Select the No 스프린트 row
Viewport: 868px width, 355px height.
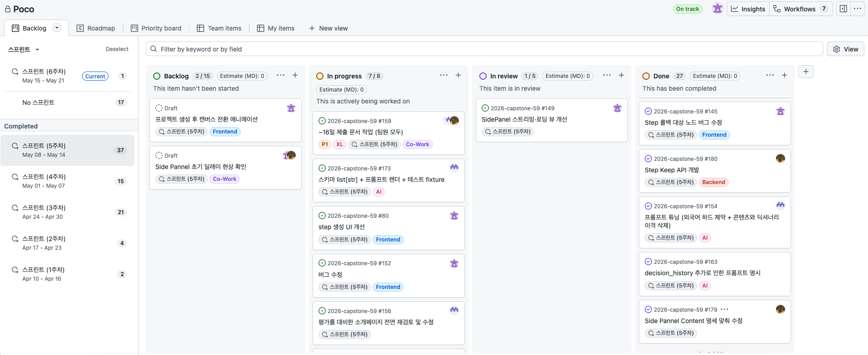coord(68,103)
